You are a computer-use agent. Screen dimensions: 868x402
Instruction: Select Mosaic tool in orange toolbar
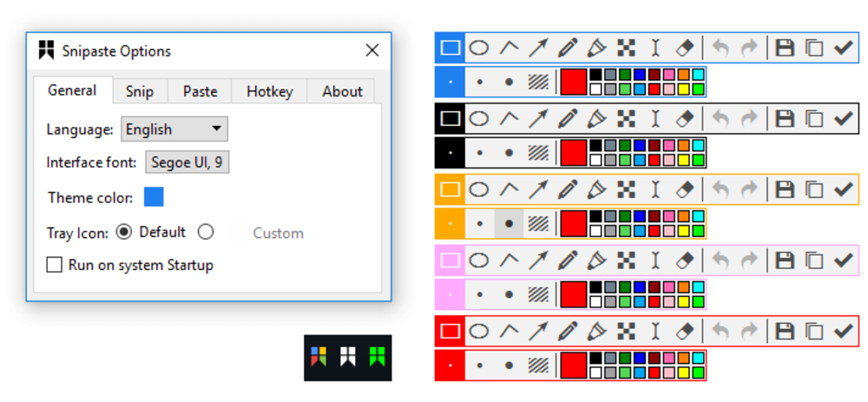point(626,189)
